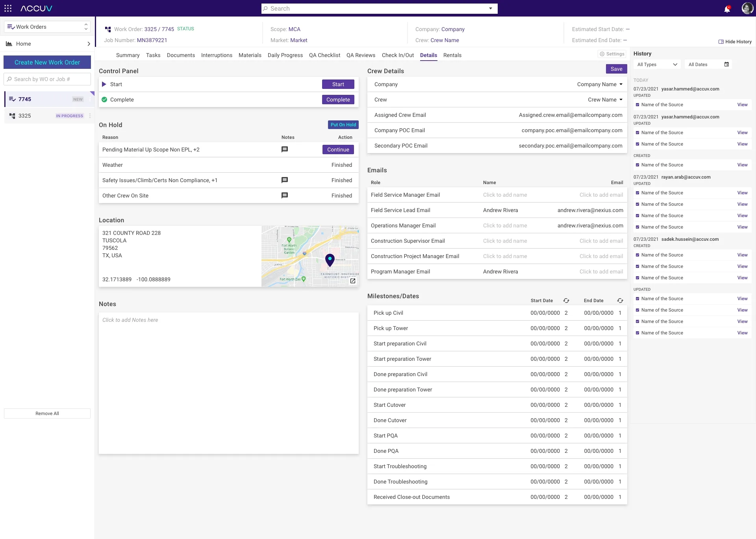Screen dimensions: 756x539
Task: Open notes for Pending Material row
Action: (x=285, y=150)
